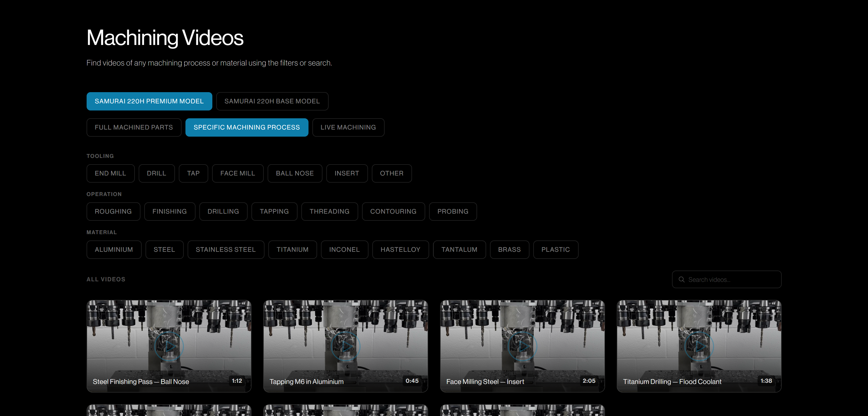
Task: Click the 0:45 duration badge
Action: (412, 381)
